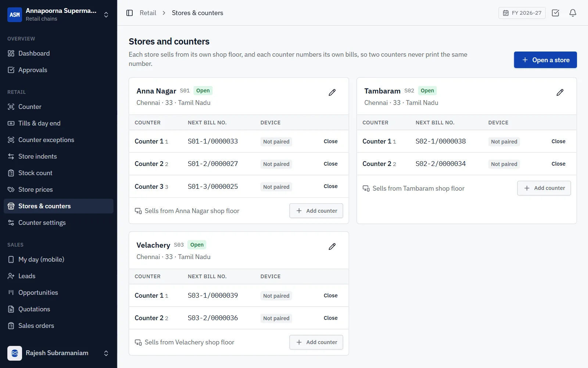Add a counter to Tambaram
The height and width of the screenshot is (368, 588).
point(544,188)
